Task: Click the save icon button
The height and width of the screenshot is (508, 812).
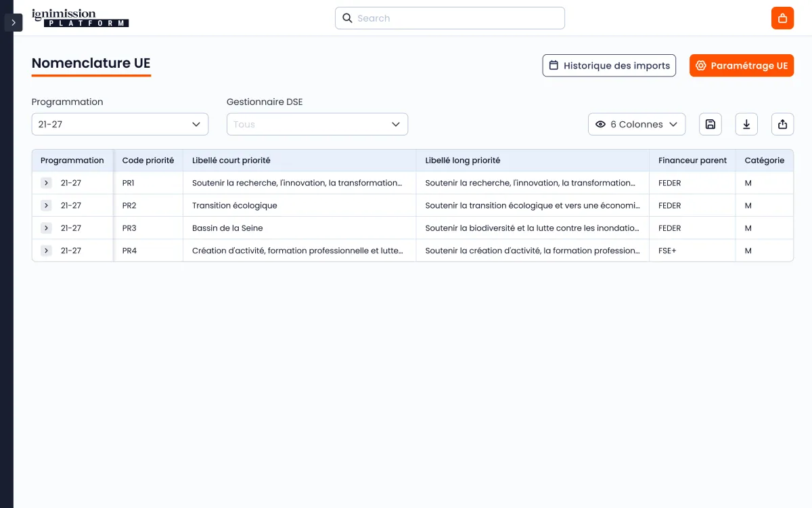Action: pos(710,124)
